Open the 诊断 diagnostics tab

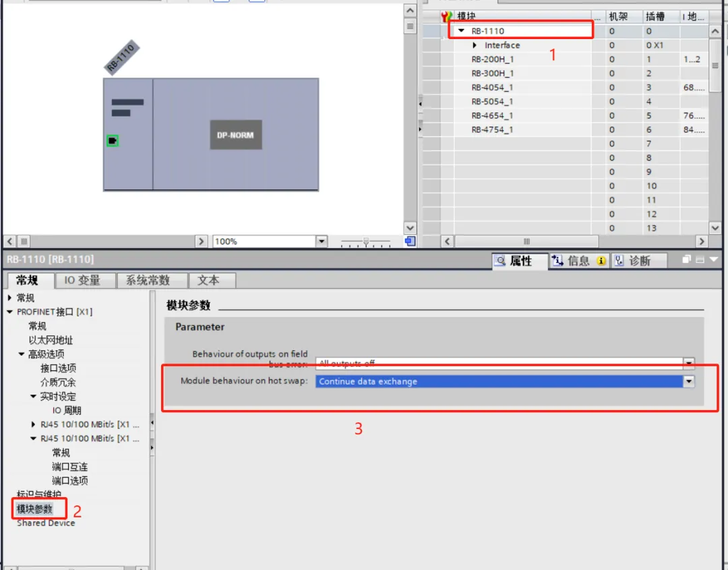[x=632, y=261]
